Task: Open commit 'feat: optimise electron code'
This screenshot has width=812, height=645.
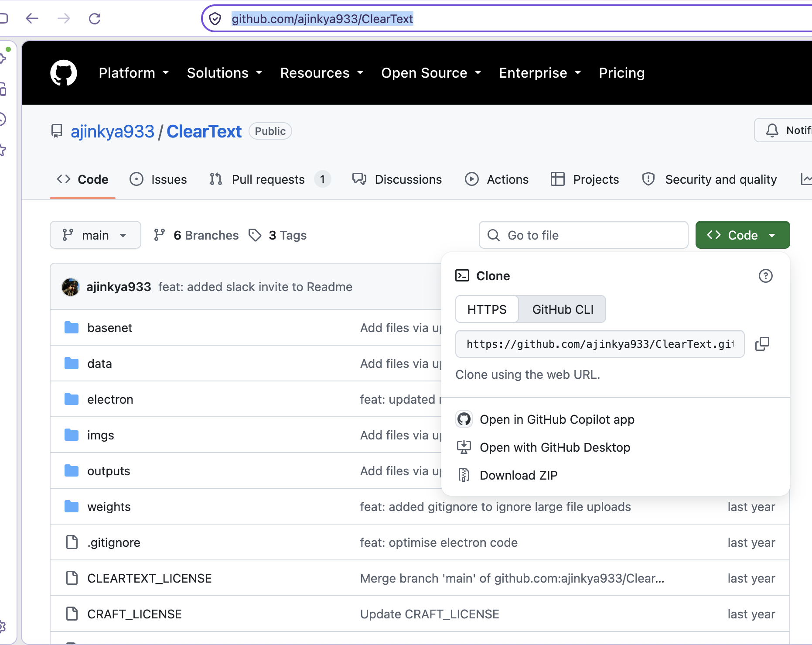Action: [x=439, y=542]
